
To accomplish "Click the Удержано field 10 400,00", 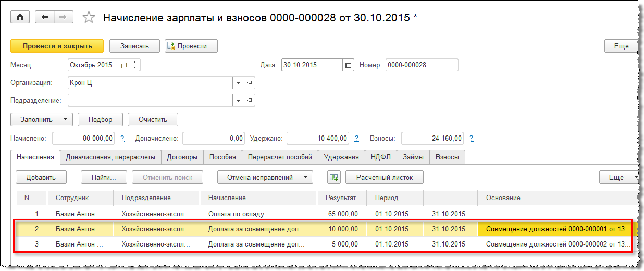I will point(318,139).
